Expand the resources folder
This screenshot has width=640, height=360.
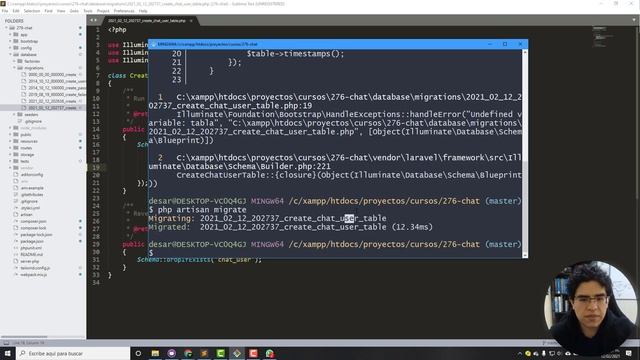click(11, 141)
